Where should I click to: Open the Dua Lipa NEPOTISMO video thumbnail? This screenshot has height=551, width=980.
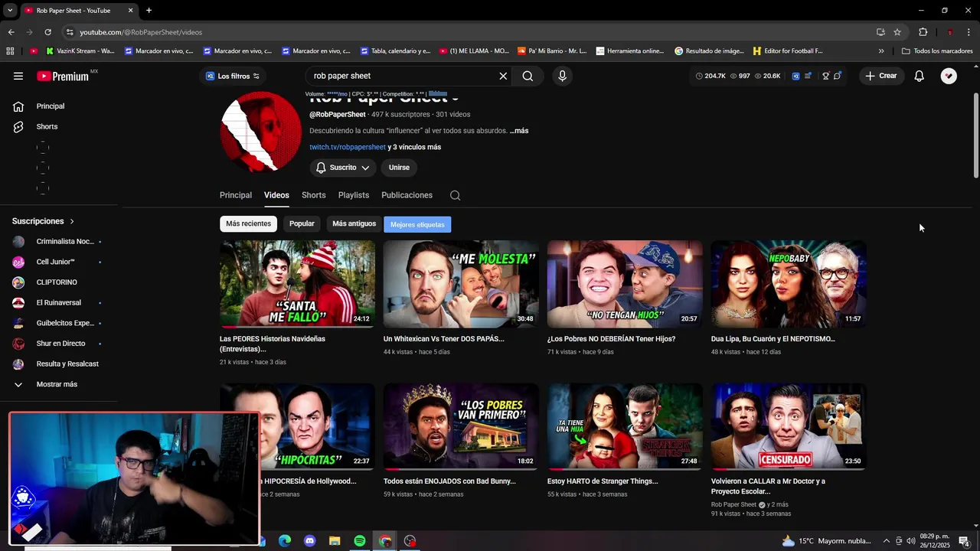(x=789, y=284)
